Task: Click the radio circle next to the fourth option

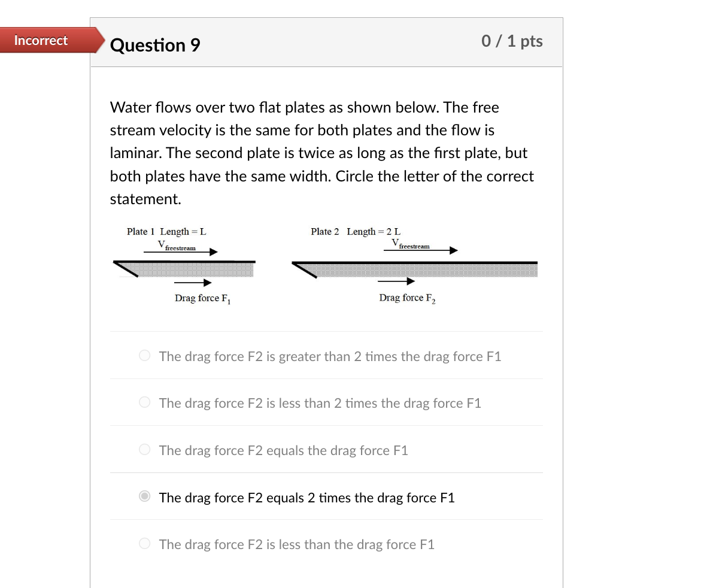Action: click(x=144, y=497)
